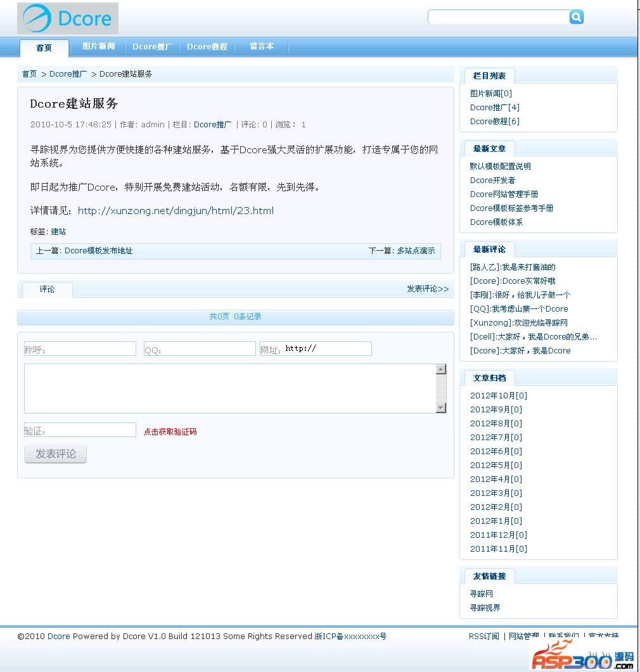Open archive 2012年7月[0]

pos(496,437)
